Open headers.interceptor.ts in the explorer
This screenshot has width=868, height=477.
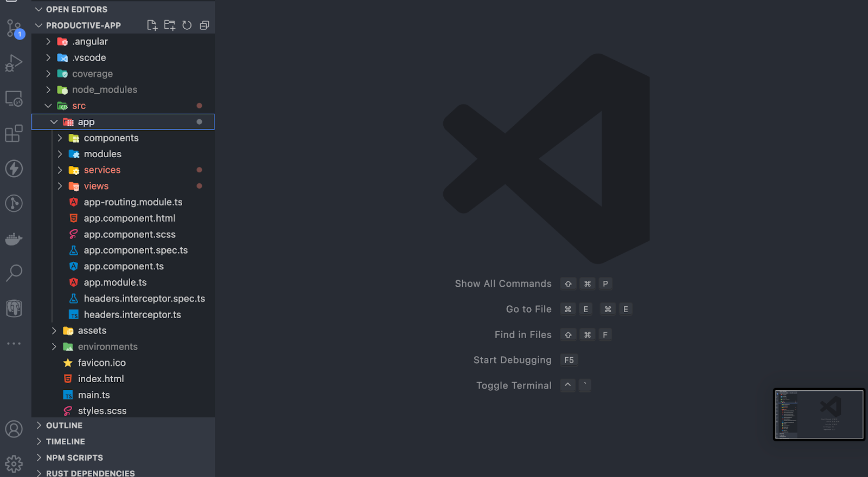pyautogui.click(x=132, y=315)
